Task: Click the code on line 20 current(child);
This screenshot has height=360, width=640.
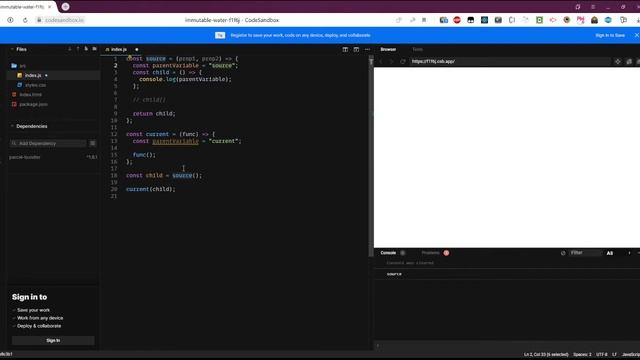Action: tap(151, 189)
